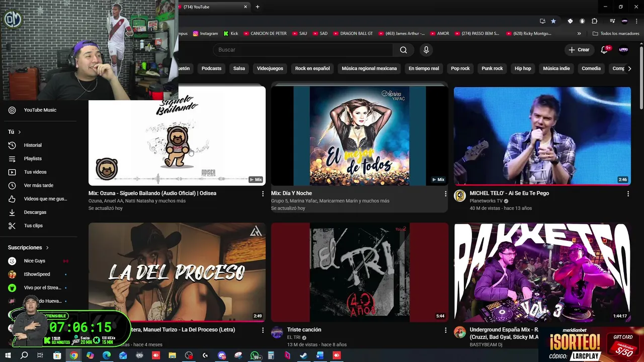Open IShowSpeed subscription
This screenshot has height=362, width=644.
[x=39, y=275]
